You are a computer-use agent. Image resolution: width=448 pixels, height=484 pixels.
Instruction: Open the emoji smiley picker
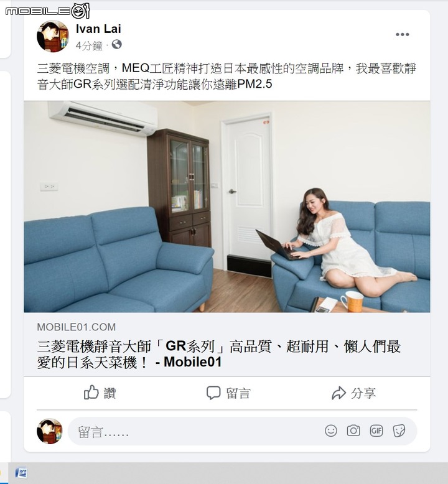tap(330, 430)
